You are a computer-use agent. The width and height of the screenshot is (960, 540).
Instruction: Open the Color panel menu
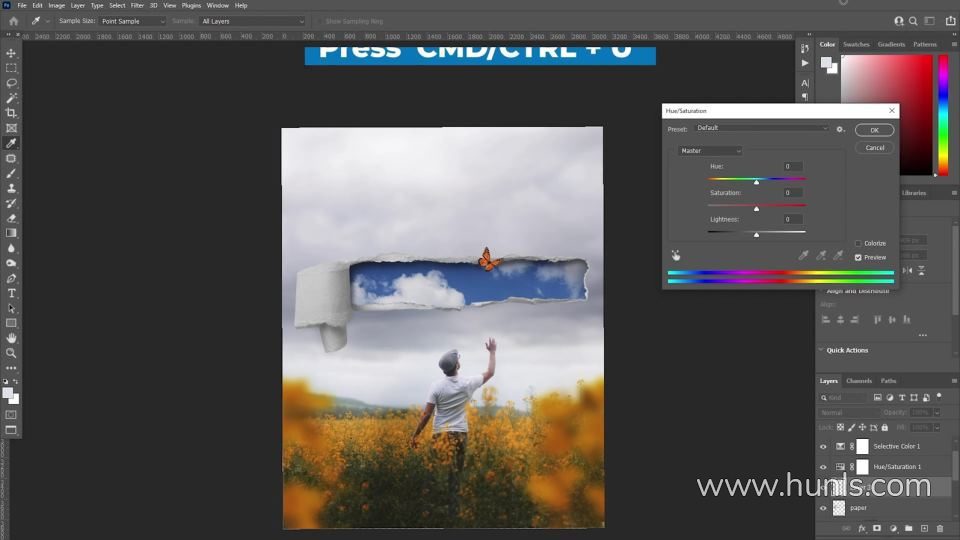(954, 44)
